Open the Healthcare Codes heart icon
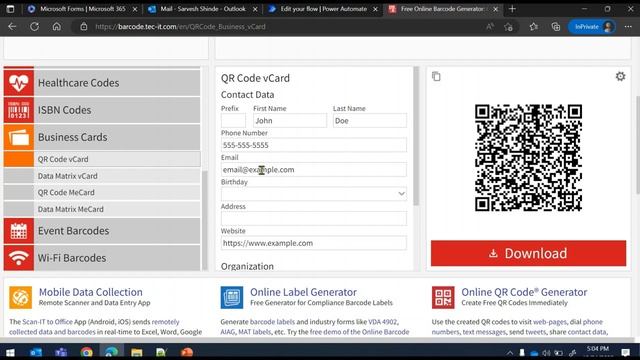 click(x=19, y=83)
